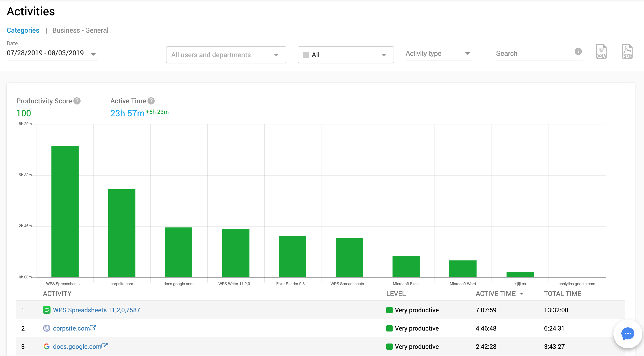The image size is (644, 356).
Task: Export report using the PDF icon
Action: coord(627,52)
